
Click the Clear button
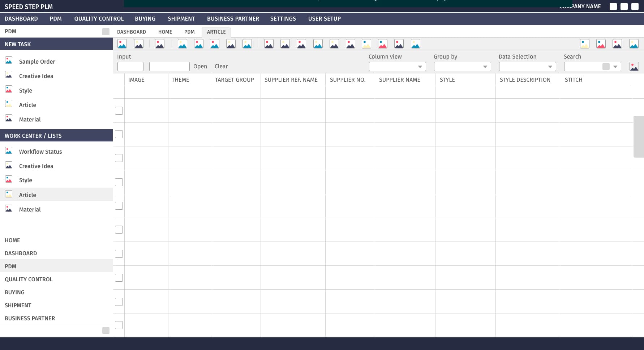point(221,67)
